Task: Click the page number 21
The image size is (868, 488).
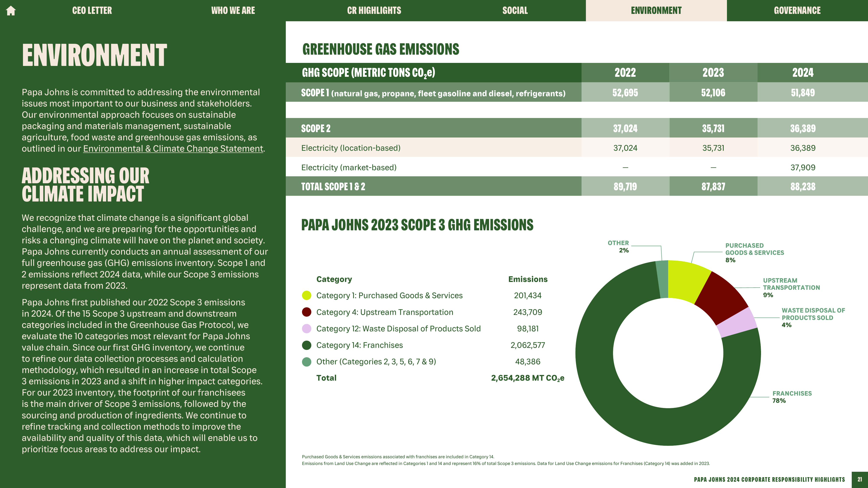Action: coord(860,480)
